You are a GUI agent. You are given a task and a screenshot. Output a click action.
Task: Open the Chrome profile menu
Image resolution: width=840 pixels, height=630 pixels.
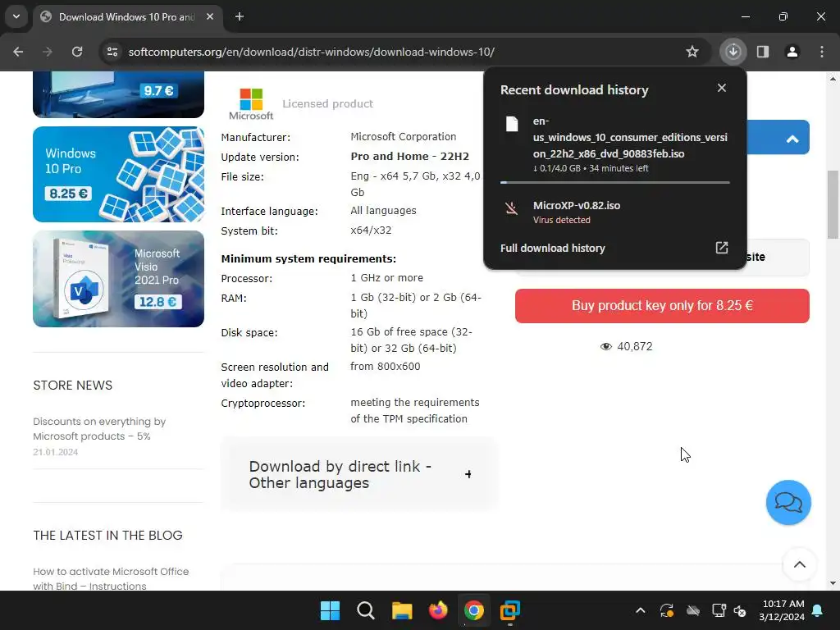point(792,52)
